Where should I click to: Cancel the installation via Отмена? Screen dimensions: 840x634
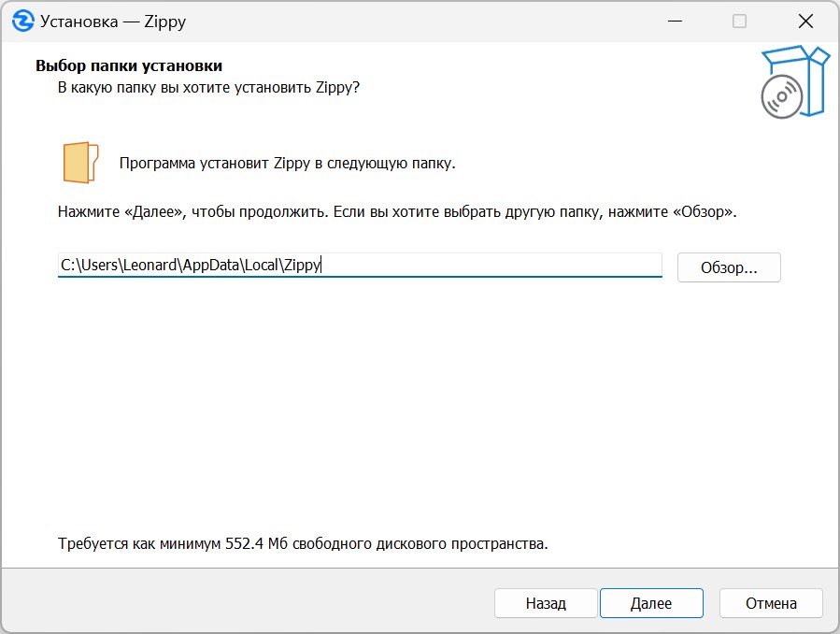pyautogui.click(x=771, y=603)
